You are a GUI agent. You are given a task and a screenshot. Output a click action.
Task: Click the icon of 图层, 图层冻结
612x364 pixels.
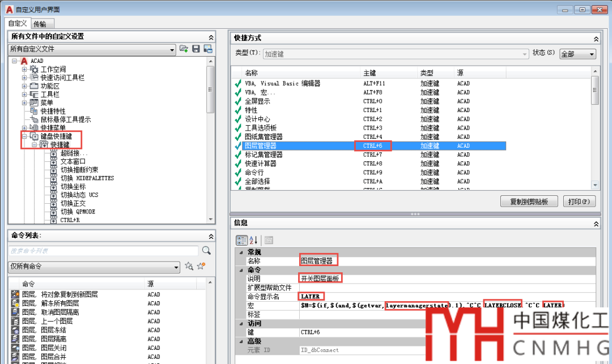click(x=15, y=330)
